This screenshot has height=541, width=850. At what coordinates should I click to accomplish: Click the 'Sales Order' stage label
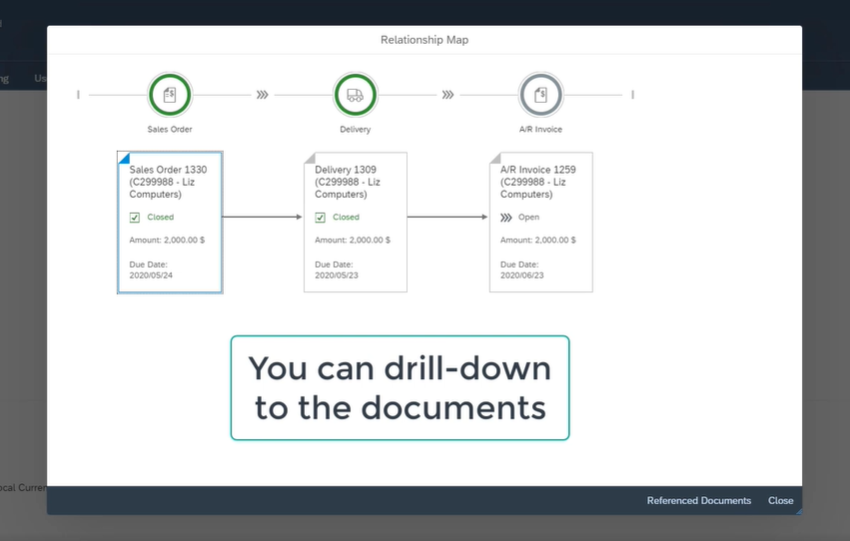click(170, 129)
